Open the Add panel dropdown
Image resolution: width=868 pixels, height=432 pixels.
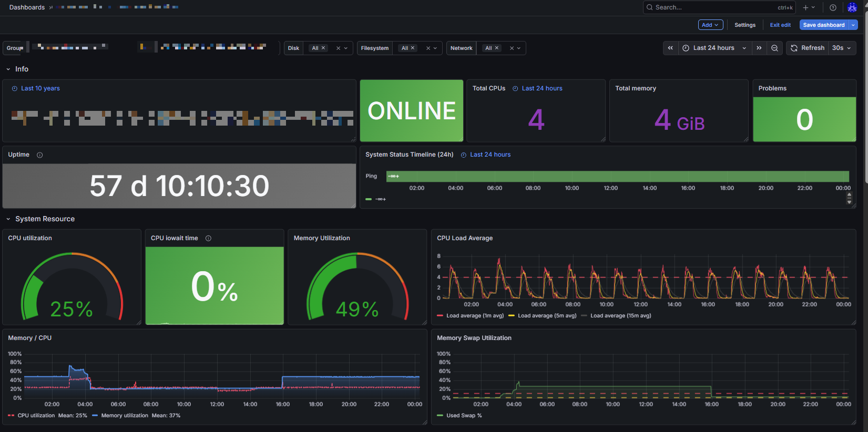pyautogui.click(x=710, y=25)
